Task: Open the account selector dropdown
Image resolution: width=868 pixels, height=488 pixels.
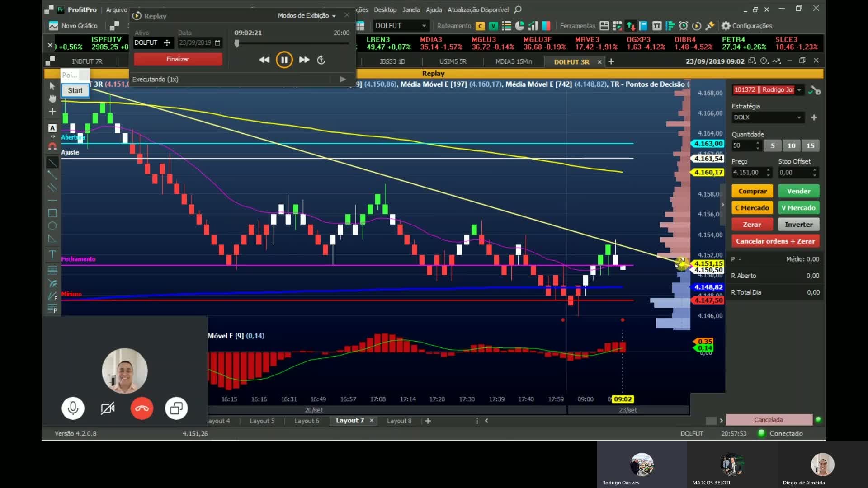Action: point(799,90)
